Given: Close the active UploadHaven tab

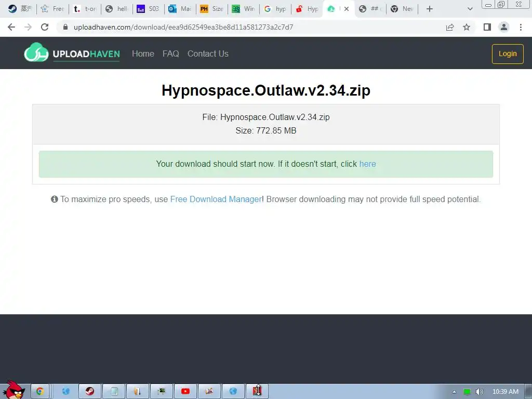Looking at the screenshot, I should [x=347, y=9].
